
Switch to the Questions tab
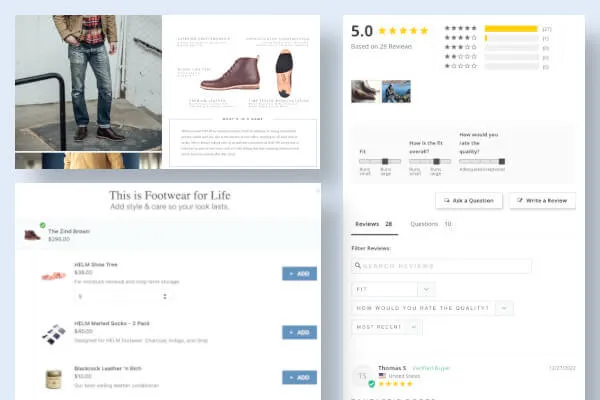(431, 224)
